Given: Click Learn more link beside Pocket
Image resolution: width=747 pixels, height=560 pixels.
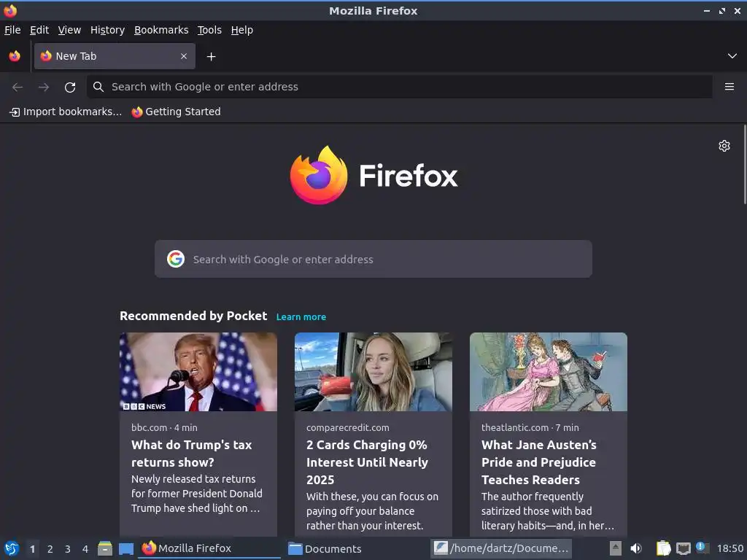Looking at the screenshot, I should coord(301,317).
